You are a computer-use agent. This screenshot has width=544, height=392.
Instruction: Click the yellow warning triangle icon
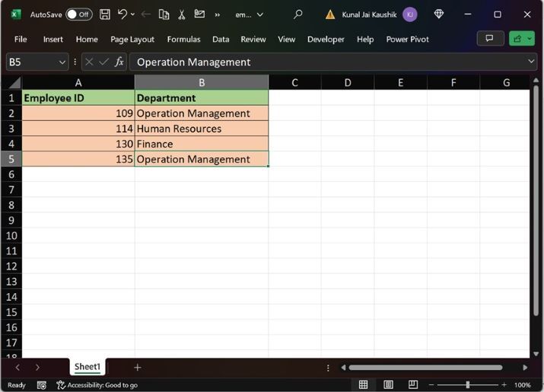(x=330, y=14)
